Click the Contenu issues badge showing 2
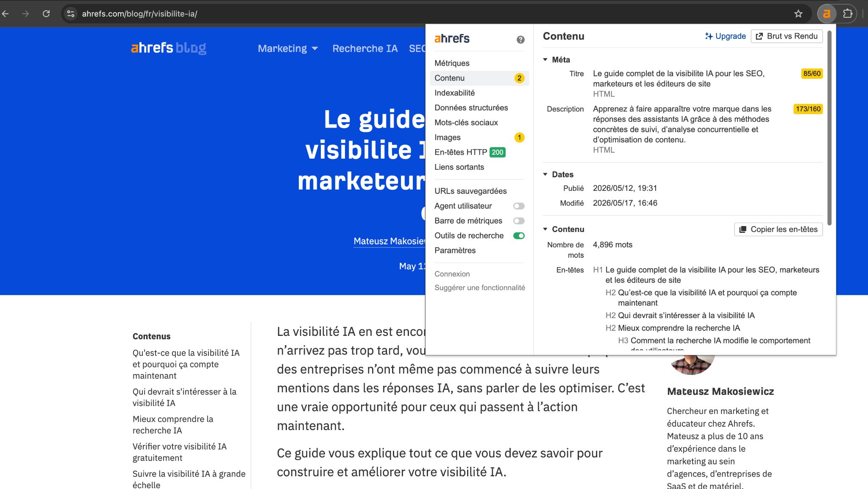The height and width of the screenshot is (489, 868). coord(519,78)
